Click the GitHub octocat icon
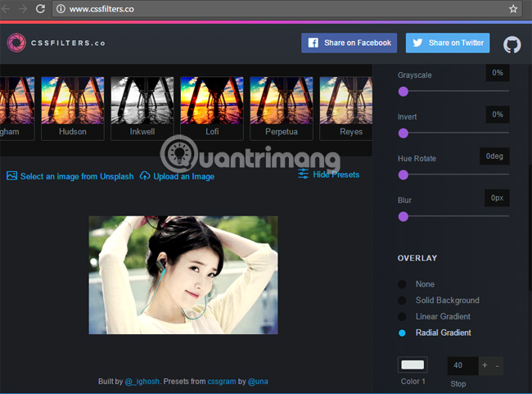Image resolution: width=532 pixels, height=394 pixels. (x=512, y=43)
